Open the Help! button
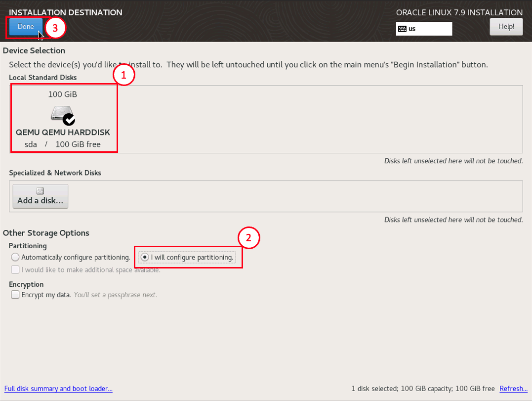 pos(506,27)
